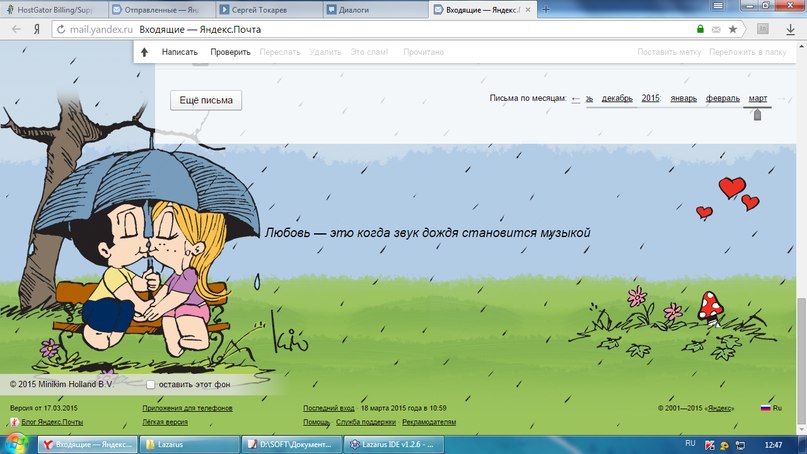
Task: Open the январь month link
Action: (x=683, y=98)
